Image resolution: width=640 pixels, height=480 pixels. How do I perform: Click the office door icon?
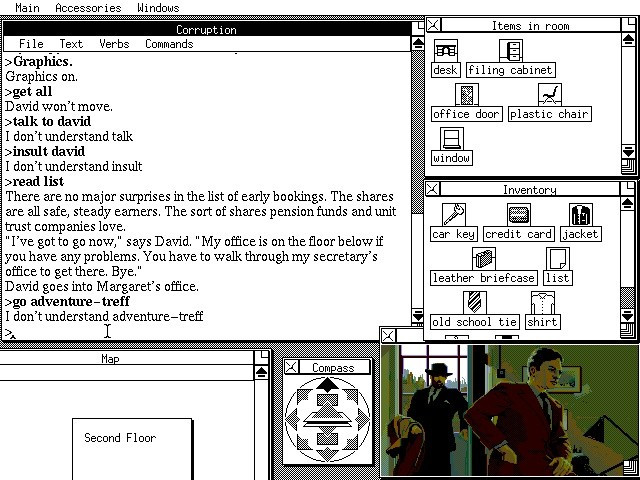[467, 95]
